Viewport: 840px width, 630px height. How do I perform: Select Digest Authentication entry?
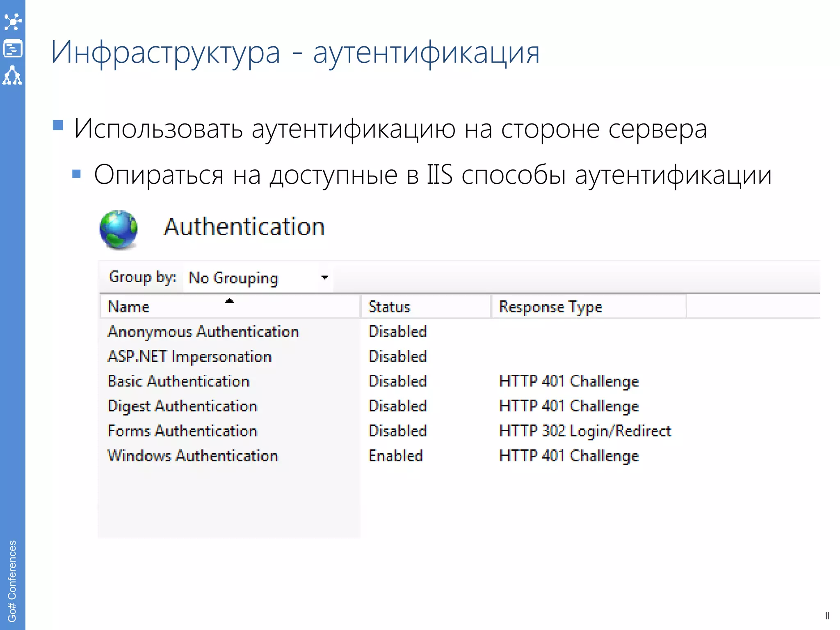click(182, 406)
